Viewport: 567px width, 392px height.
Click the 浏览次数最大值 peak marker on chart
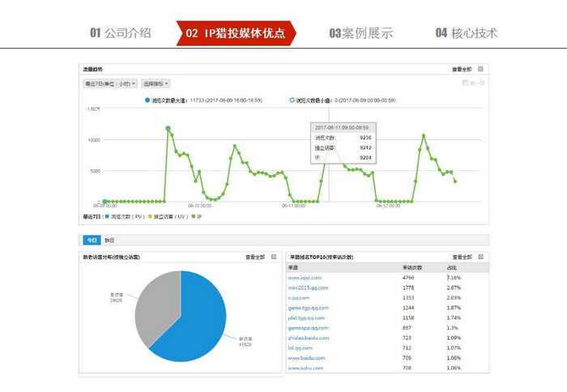168,129
